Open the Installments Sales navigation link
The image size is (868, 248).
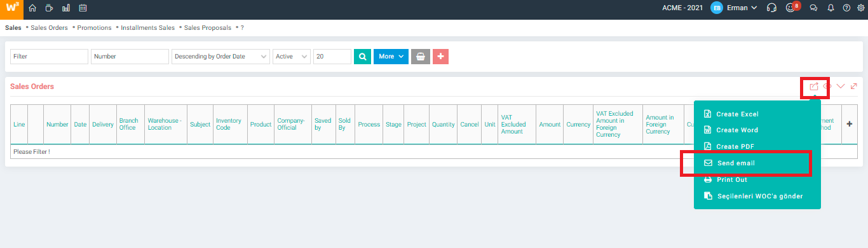pos(147,28)
